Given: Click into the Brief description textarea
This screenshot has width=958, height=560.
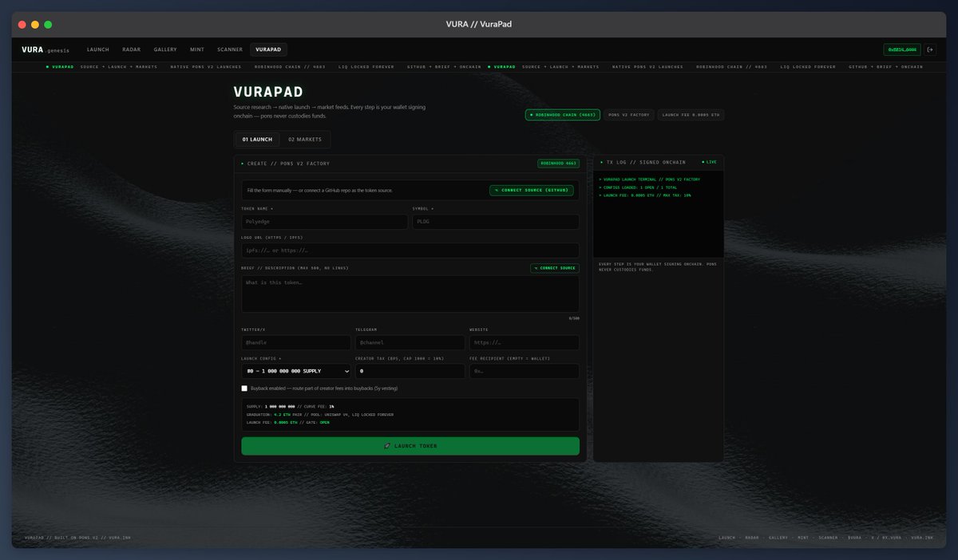Looking at the screenshot, I should (410, 294).
